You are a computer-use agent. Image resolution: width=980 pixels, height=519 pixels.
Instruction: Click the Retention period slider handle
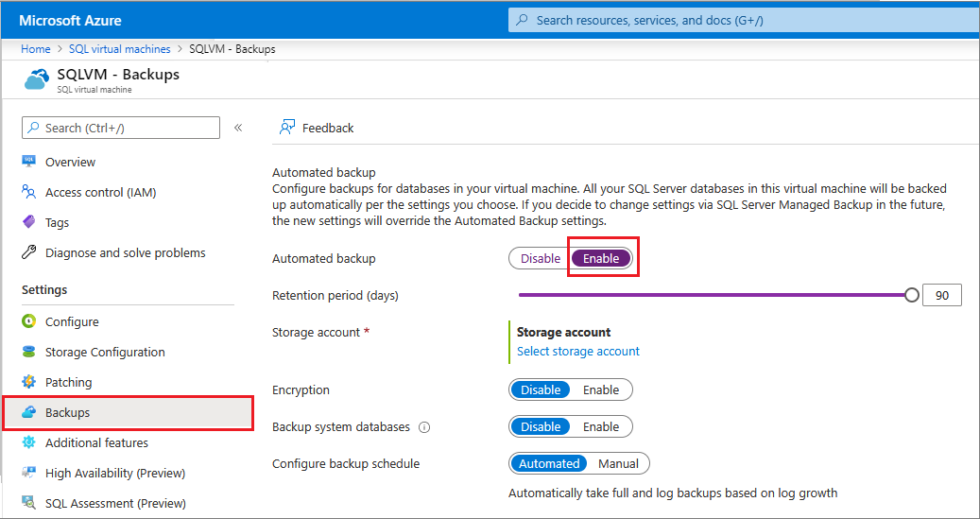tap(911, 295)
